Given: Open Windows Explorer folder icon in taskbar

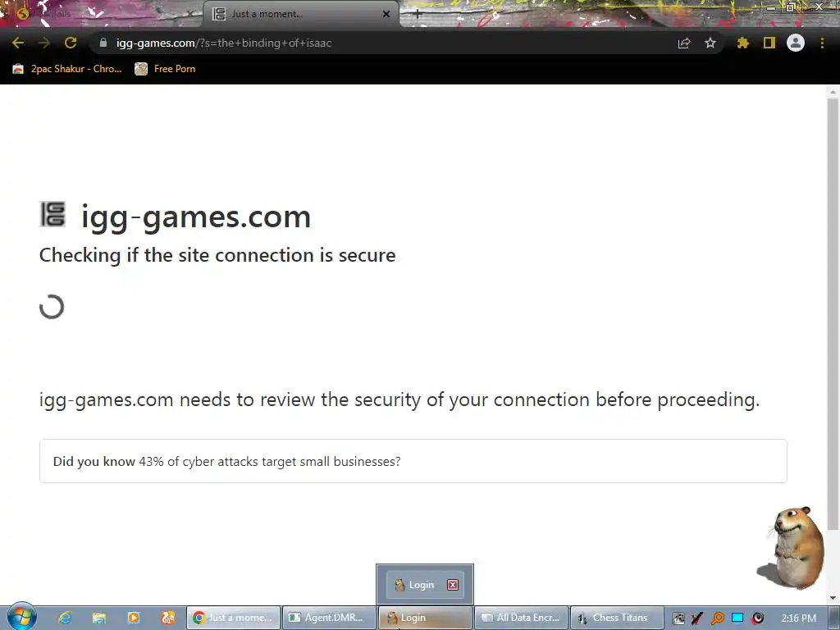Looking at the screenshot, I should 99,618.
